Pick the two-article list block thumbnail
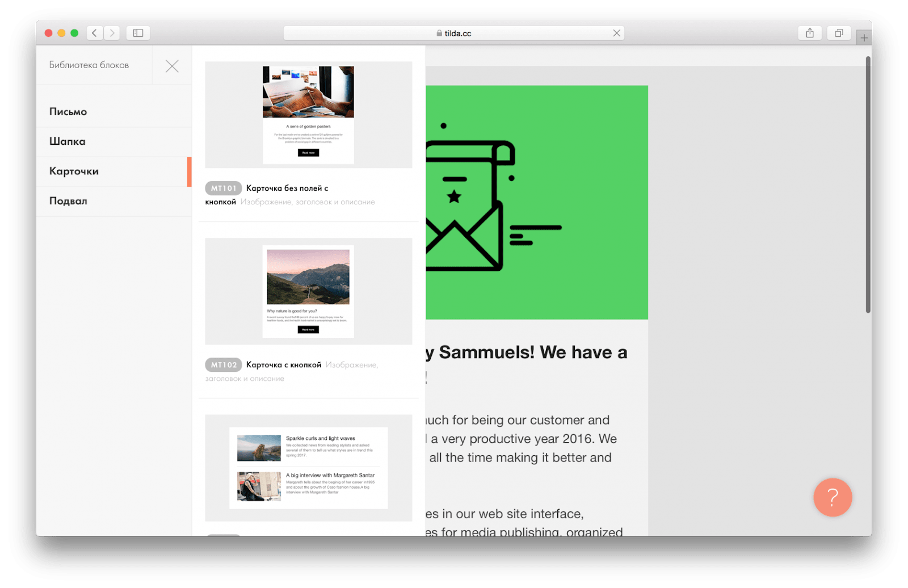 309,468
